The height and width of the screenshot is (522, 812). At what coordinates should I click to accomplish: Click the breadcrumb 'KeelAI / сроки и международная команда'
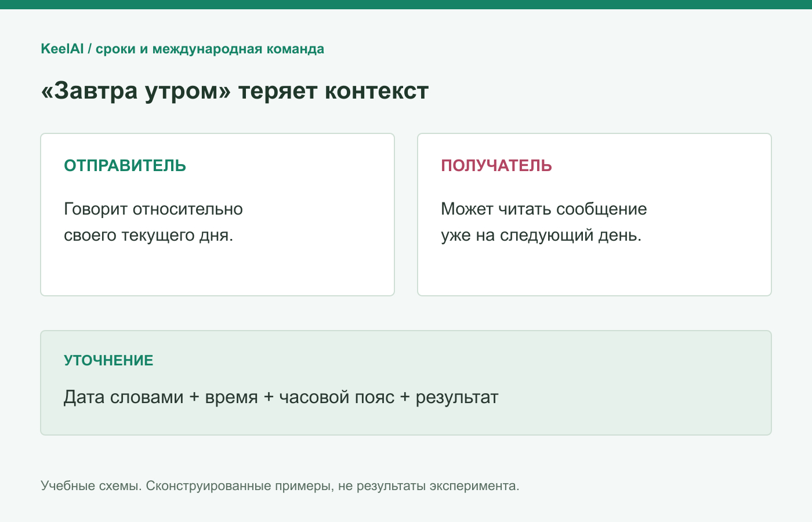coord(182,49)
